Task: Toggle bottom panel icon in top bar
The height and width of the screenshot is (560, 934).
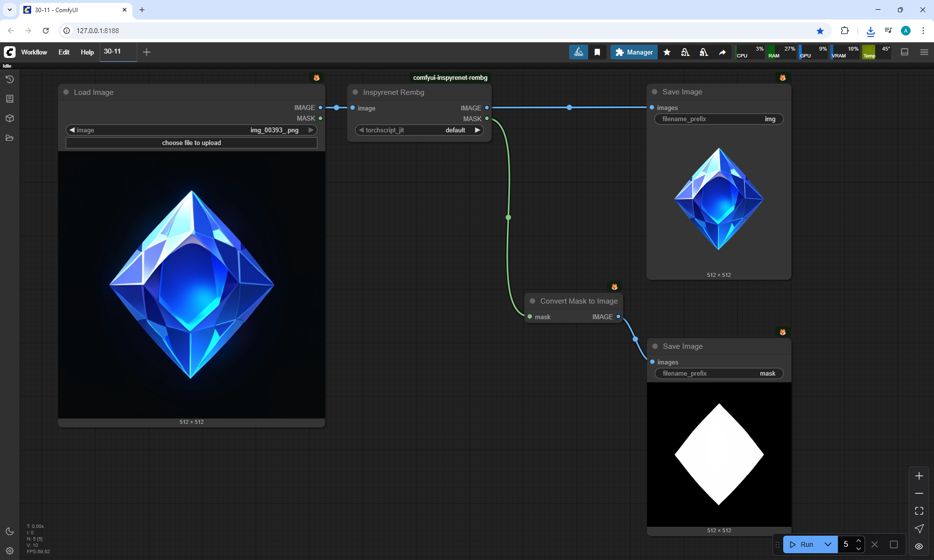Action: [x=905, y=52]
